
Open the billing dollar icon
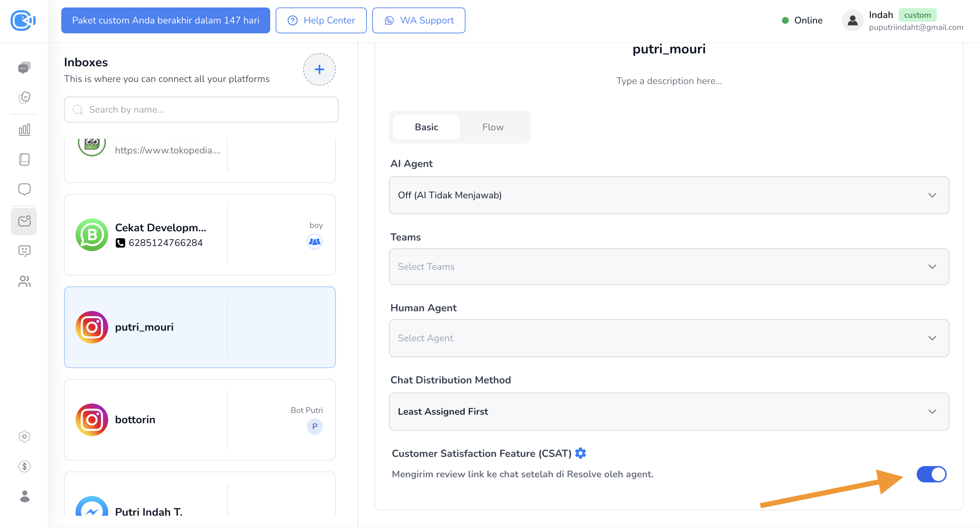[x=24, y=466]
